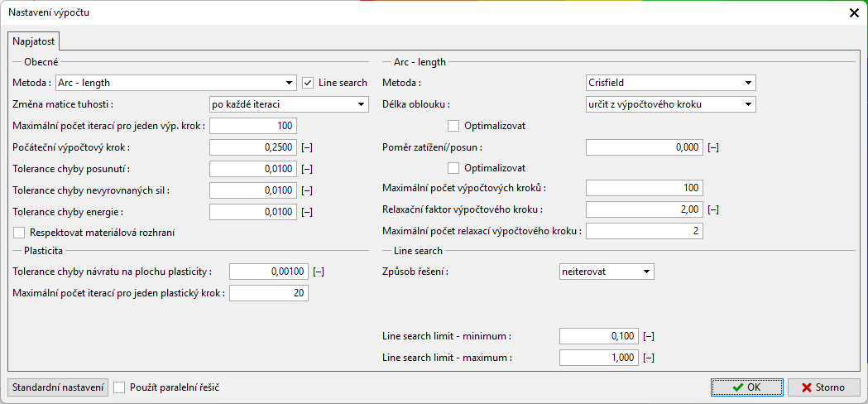Tick Optimalizovat under Poměr zatížení/posun
868x404 pixels.
(x=453, y=168)
